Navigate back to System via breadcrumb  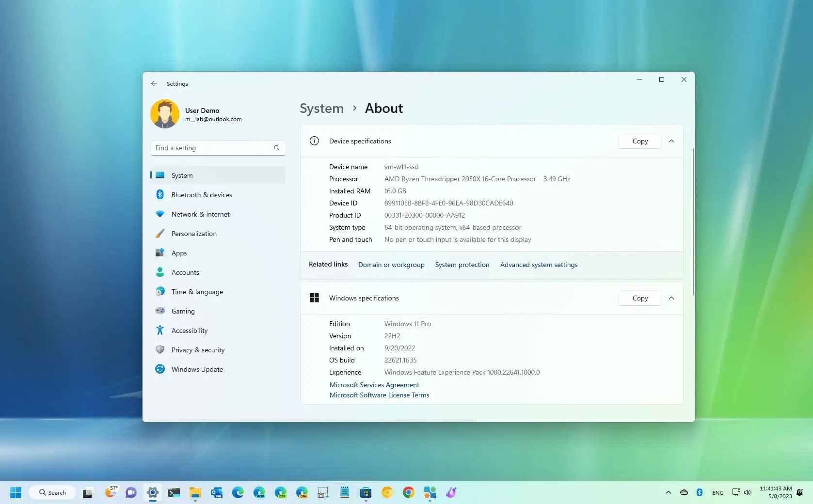(x=321, y=108)
